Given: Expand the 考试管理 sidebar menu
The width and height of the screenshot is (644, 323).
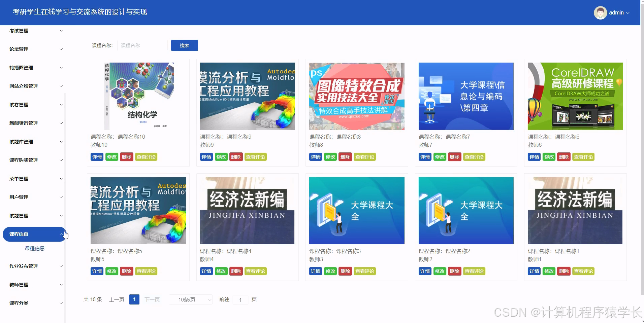Looking at the screenshot, I should (34, 30).
